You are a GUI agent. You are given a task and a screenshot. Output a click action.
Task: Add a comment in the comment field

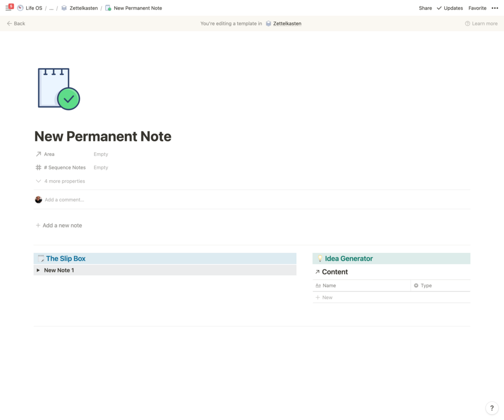click(x=64, y=200)
